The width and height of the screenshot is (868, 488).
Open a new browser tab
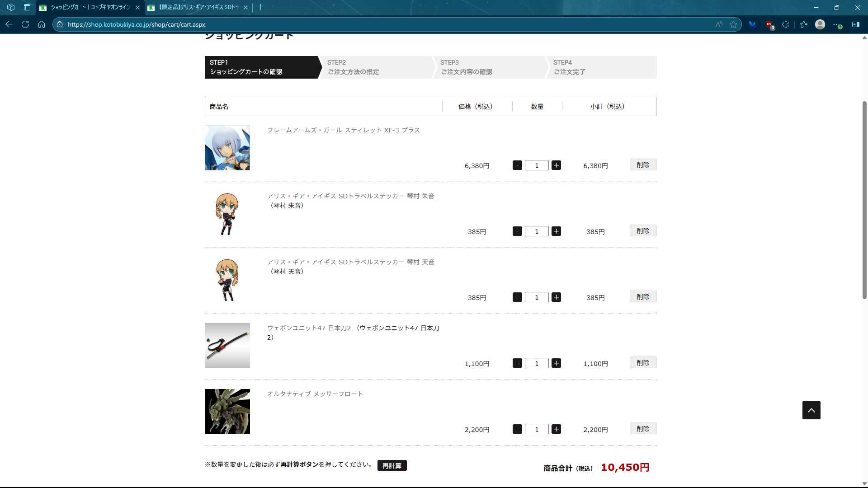260,7
